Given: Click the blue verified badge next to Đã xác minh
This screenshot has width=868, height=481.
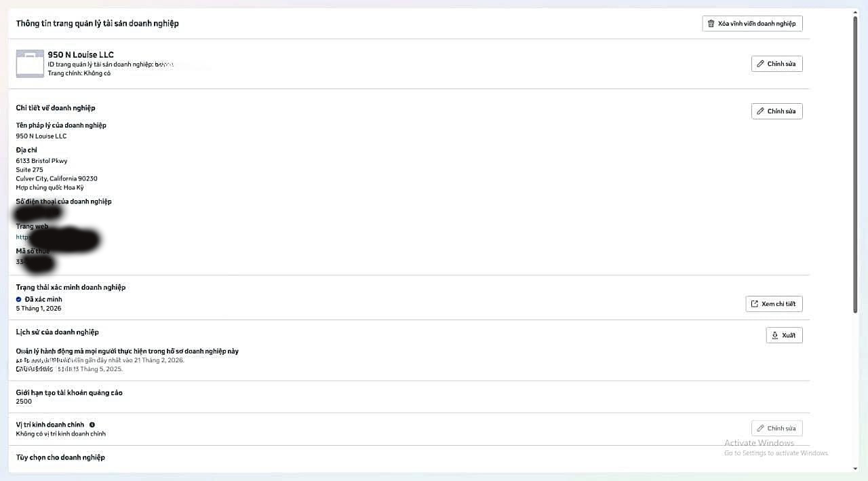Looking at the screenshot, I should point(19,299).
